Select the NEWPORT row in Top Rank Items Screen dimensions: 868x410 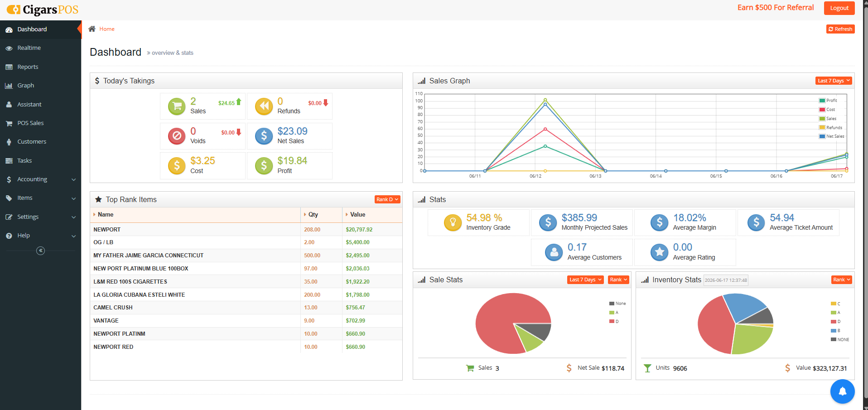coord(246,230)
